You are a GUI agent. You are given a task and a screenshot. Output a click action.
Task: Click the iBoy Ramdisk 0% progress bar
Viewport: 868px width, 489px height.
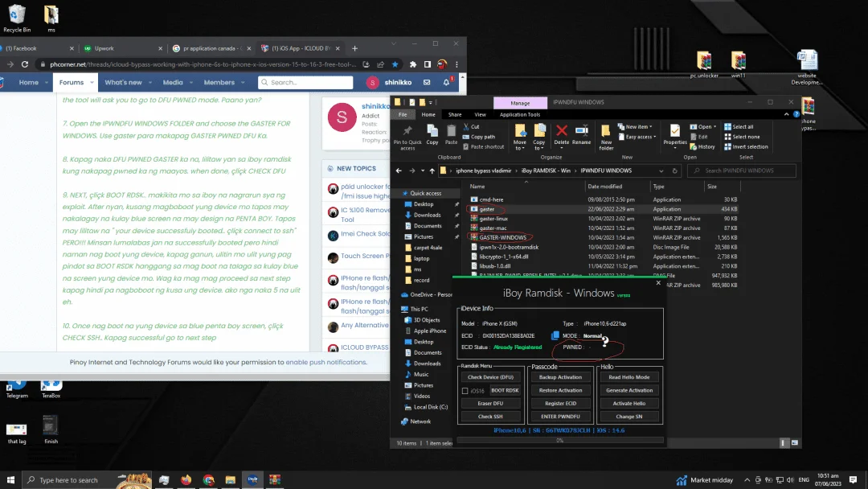point(559,440)
